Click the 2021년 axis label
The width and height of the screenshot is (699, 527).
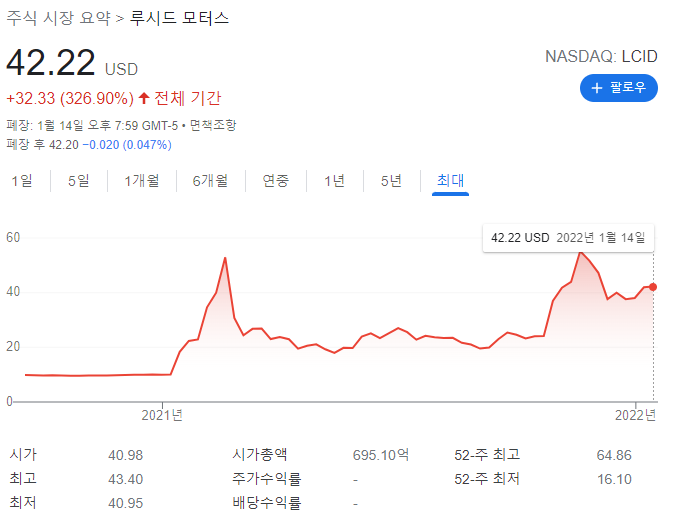pos(162,416)
